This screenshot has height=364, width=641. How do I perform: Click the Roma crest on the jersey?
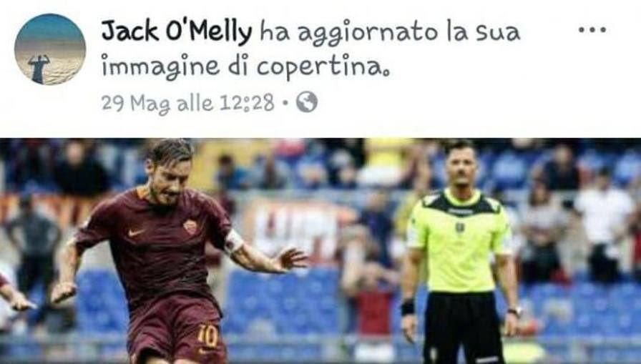pyautogui.click(x=190, y=227)
